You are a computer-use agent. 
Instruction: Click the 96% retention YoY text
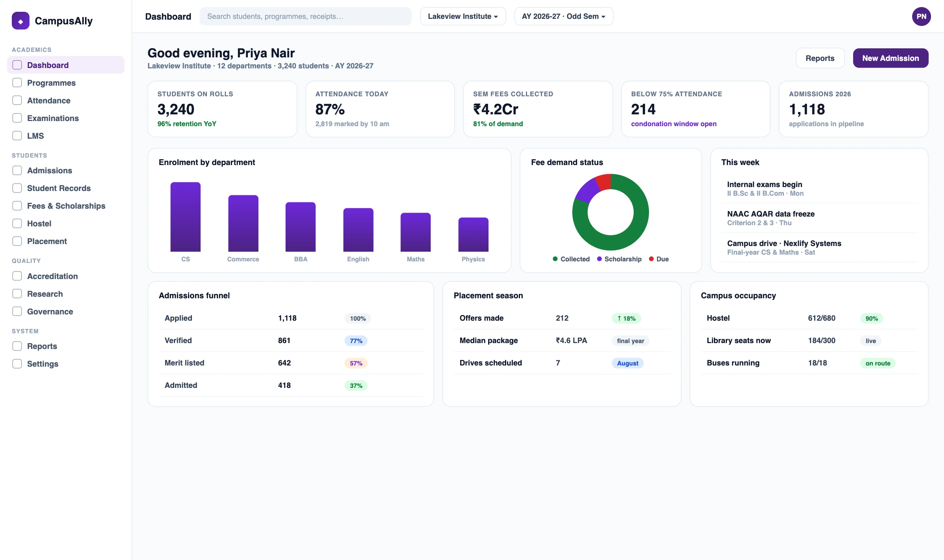coord(187,124)
